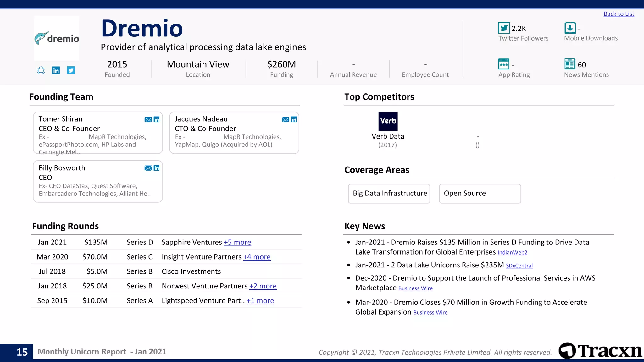Click the page number 15
This screenshot has width=644, height=362.
22,352
